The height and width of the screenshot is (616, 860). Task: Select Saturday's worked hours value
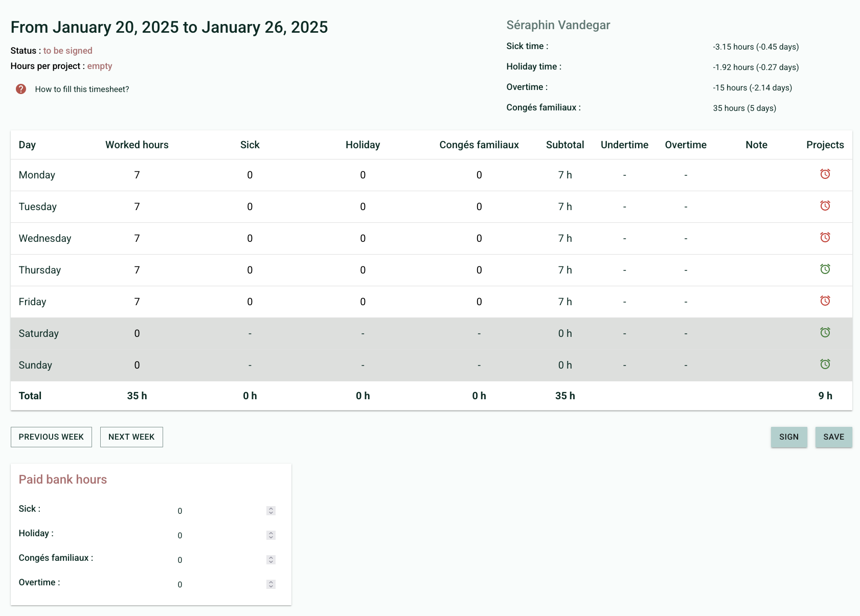(x=137, y=333)
